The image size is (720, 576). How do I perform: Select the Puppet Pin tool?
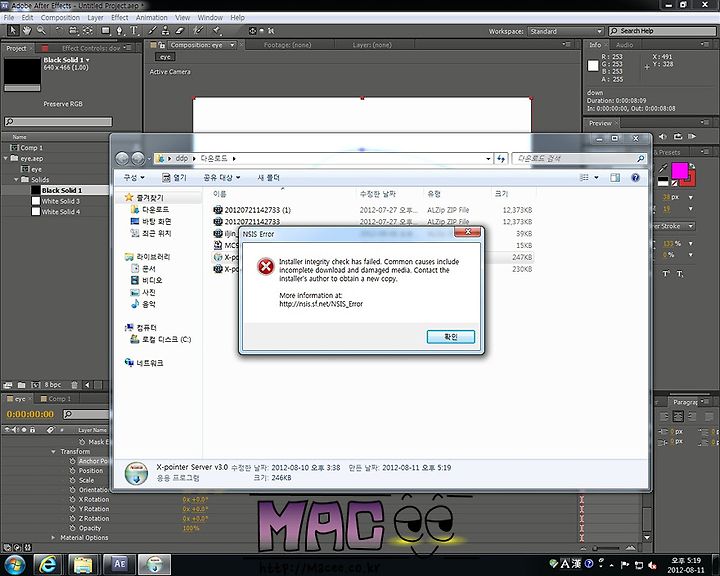[216, 30]
